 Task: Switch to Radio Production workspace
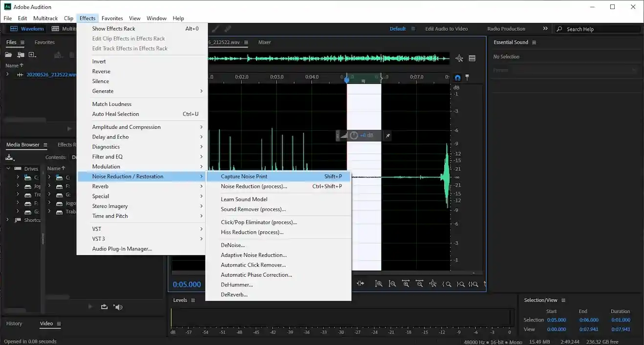(506, 29)
